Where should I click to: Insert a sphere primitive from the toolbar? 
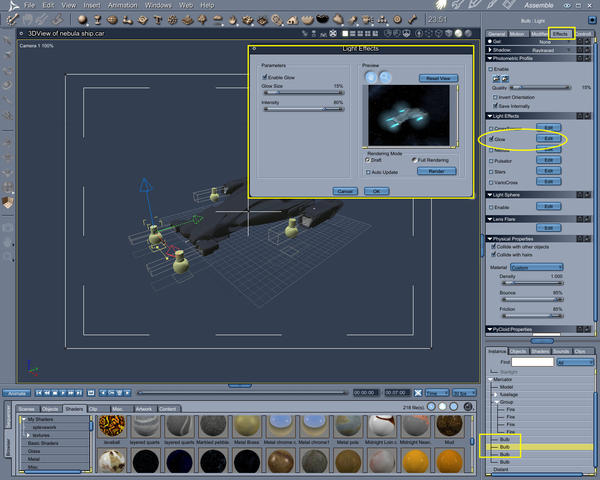pos(82,19)
